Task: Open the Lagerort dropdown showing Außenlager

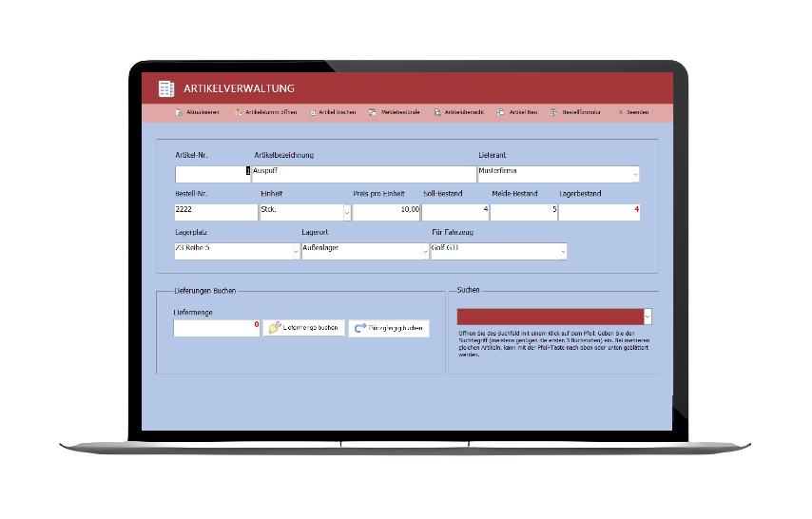Action: pyautogui.click(x=424, y=252)
